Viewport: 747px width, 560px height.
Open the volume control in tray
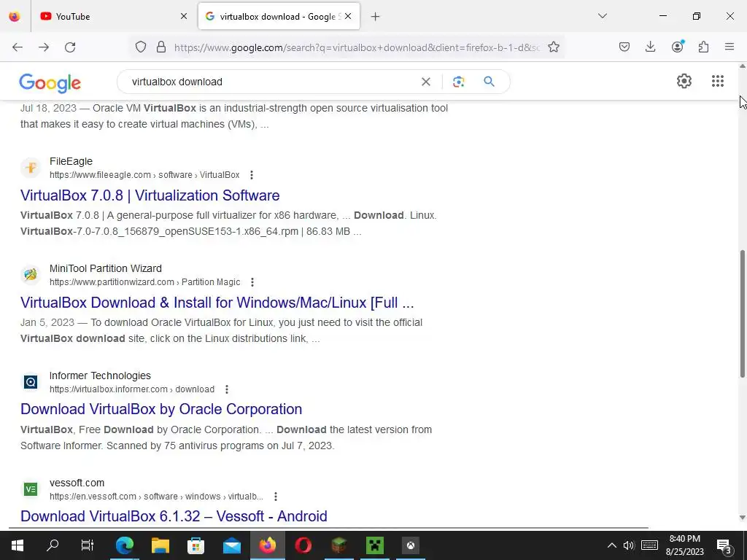pyautogui.click(x=629, y=545)
